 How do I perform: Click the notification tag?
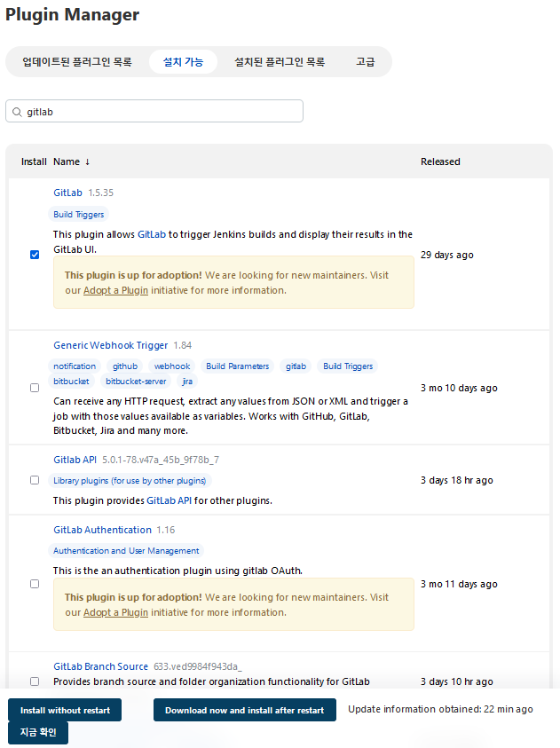75,366
